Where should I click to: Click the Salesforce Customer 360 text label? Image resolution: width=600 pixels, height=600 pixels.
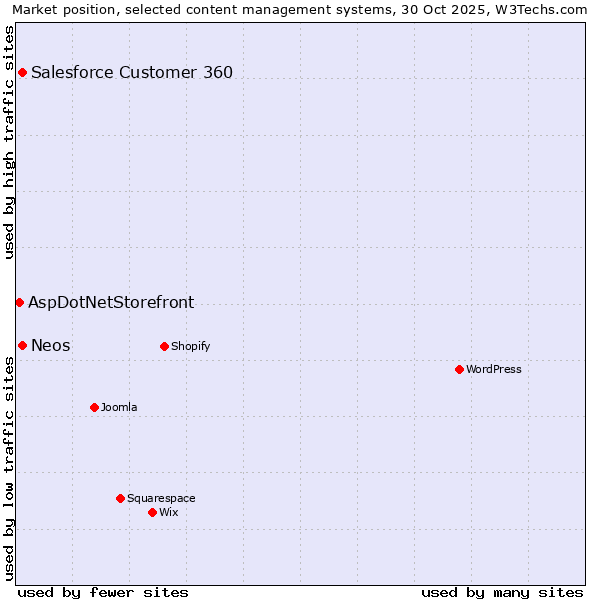click(132, 72)
